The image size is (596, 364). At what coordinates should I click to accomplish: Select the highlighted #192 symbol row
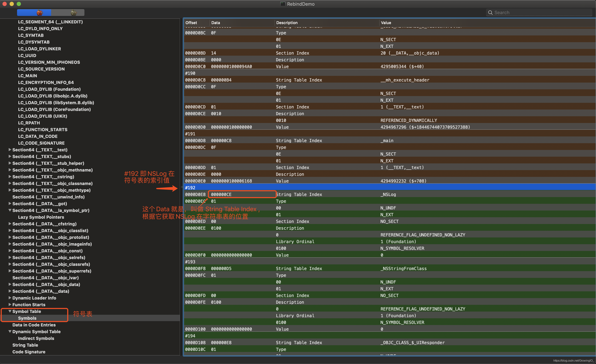pos(390,187)
